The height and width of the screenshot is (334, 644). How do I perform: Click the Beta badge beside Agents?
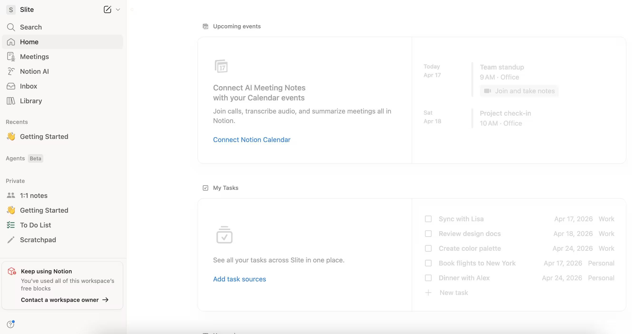point(35,158)
